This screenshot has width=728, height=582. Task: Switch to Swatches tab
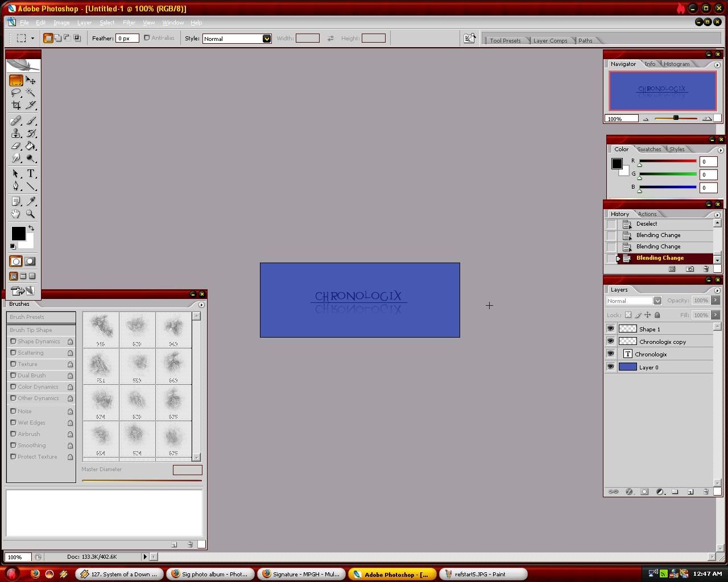click(x=649, y=149)
